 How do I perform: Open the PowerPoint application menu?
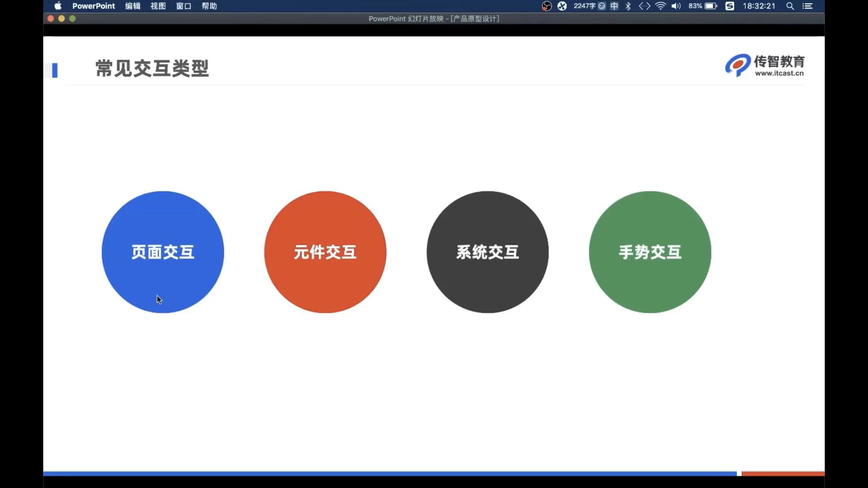94,6
